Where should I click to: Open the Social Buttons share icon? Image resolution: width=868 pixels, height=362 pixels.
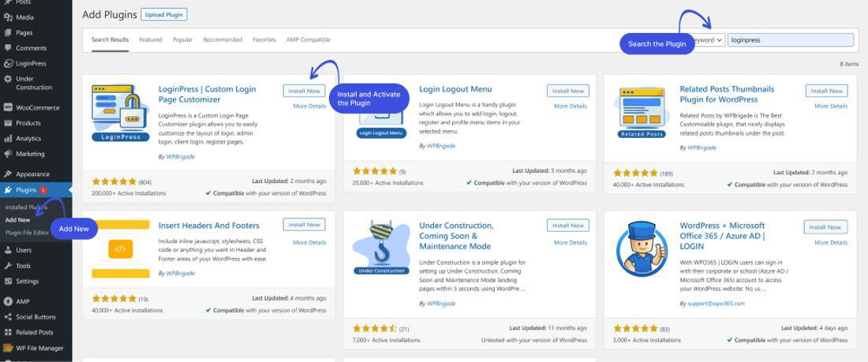click(8, 317)
